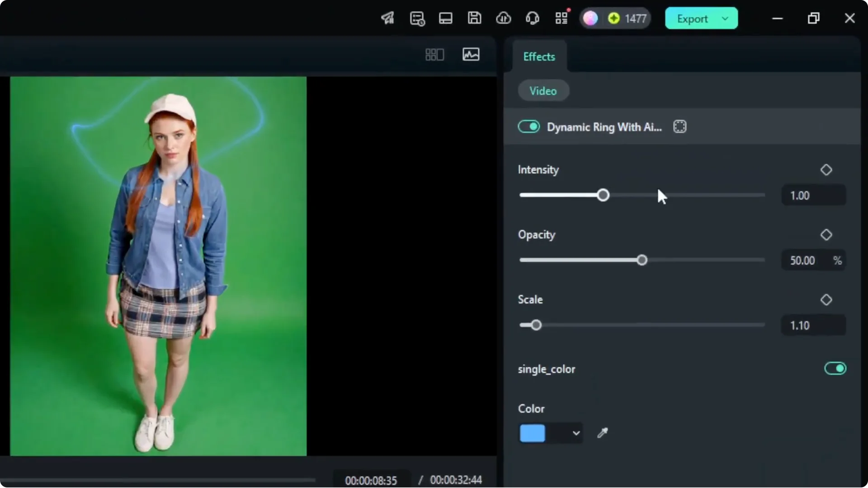Activate the color eyedropper tool
The height and width of the screenshot is (488, 868).
coord(603,433)
